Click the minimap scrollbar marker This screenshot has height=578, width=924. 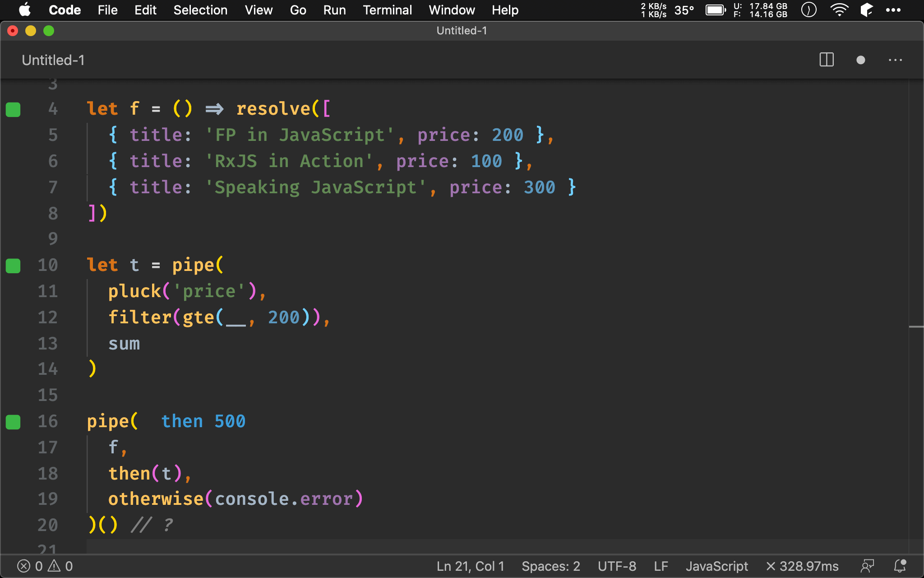coord(916,326)
